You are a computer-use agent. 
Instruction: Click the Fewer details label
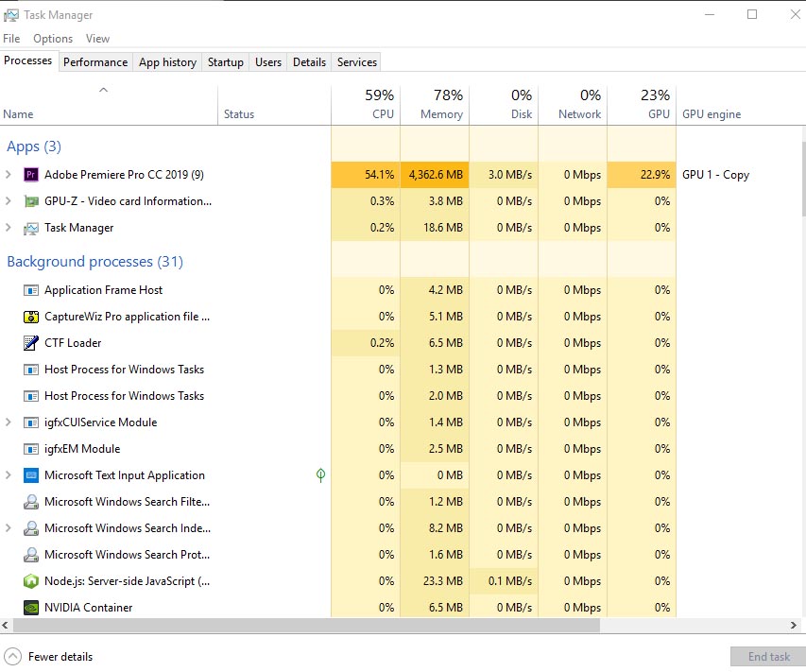point(60,657)
